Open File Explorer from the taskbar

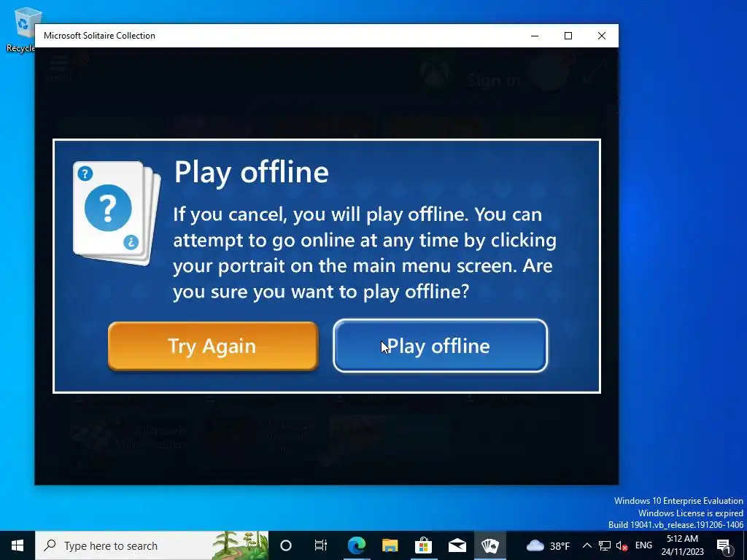(x=390, y=545)
